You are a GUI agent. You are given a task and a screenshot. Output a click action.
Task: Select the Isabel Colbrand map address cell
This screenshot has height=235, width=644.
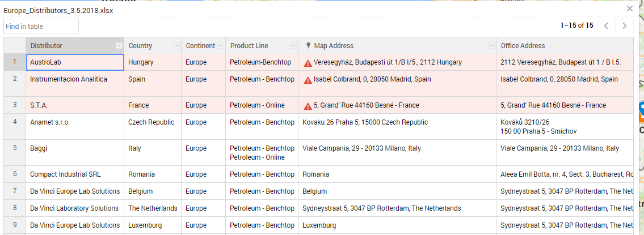click(x=397, y=84)
